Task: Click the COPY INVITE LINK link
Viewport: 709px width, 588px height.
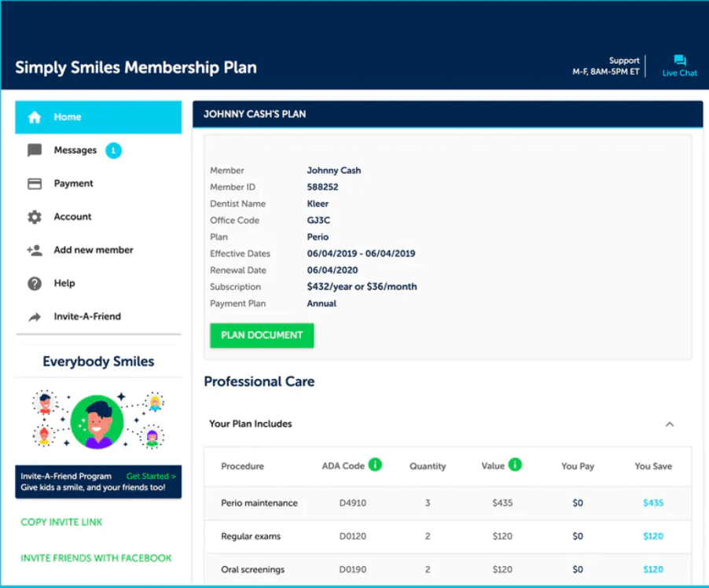Action: pyautogui.click(x=61, y=522)
